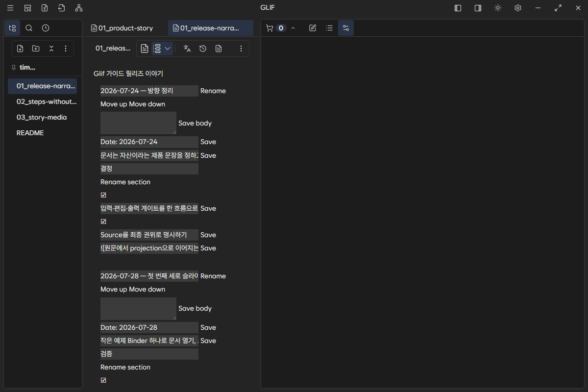Open the edit pencil tab in right panel
The width and height of the screenshot is (588, 392).
313,28
